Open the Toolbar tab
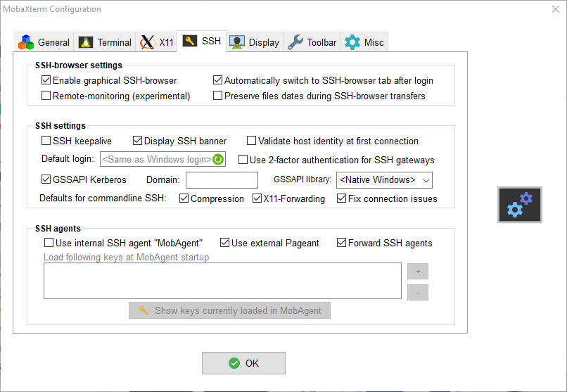567x392 pixels. pos(312,42)
